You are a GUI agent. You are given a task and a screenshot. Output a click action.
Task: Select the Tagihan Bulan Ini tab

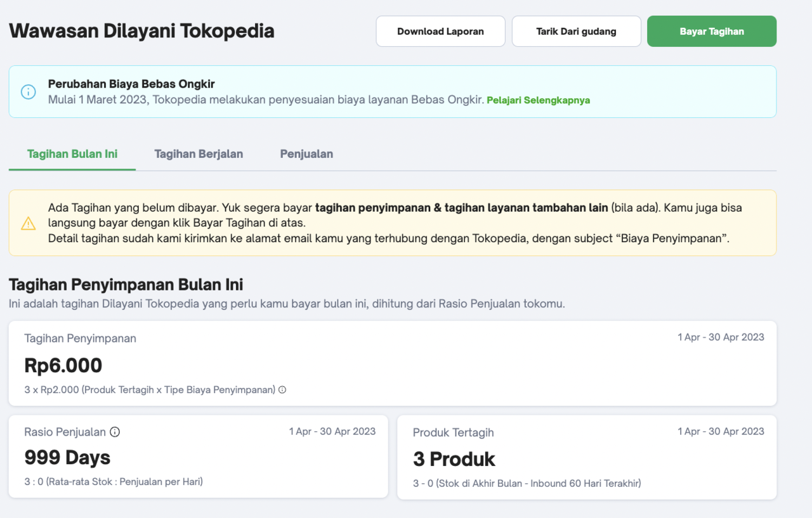[72, 154]
